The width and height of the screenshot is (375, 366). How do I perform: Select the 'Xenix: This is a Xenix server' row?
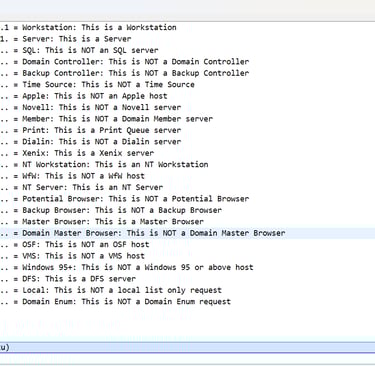point(77,153)
